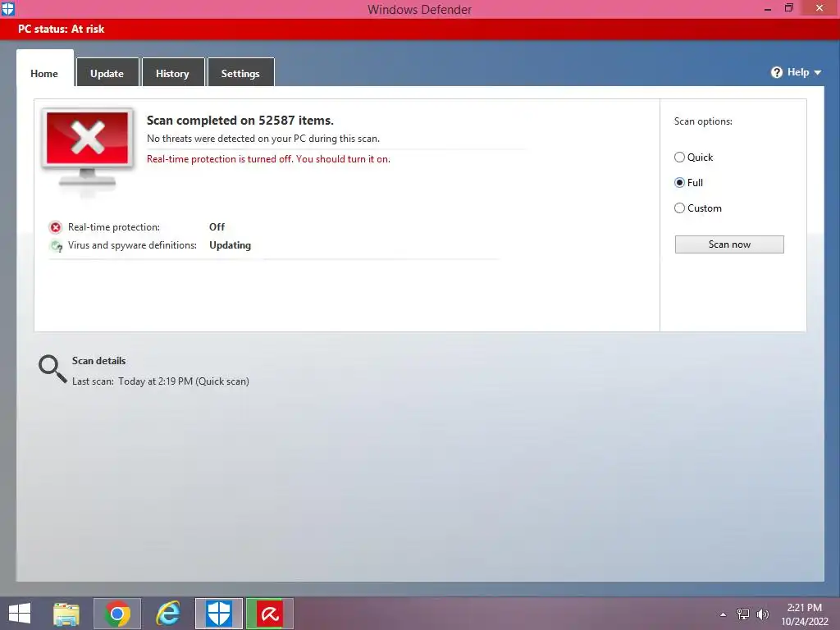Restore down the Windows Defender window
The height and width of the screenshot is (630, 840).
click(x=789, y=8)
